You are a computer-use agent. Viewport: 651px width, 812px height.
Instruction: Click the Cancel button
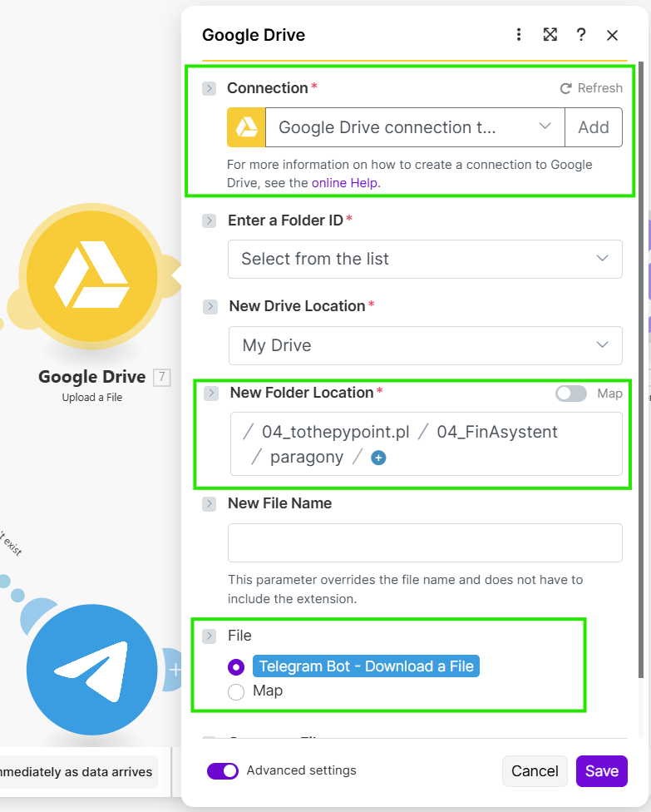point(535,771)
